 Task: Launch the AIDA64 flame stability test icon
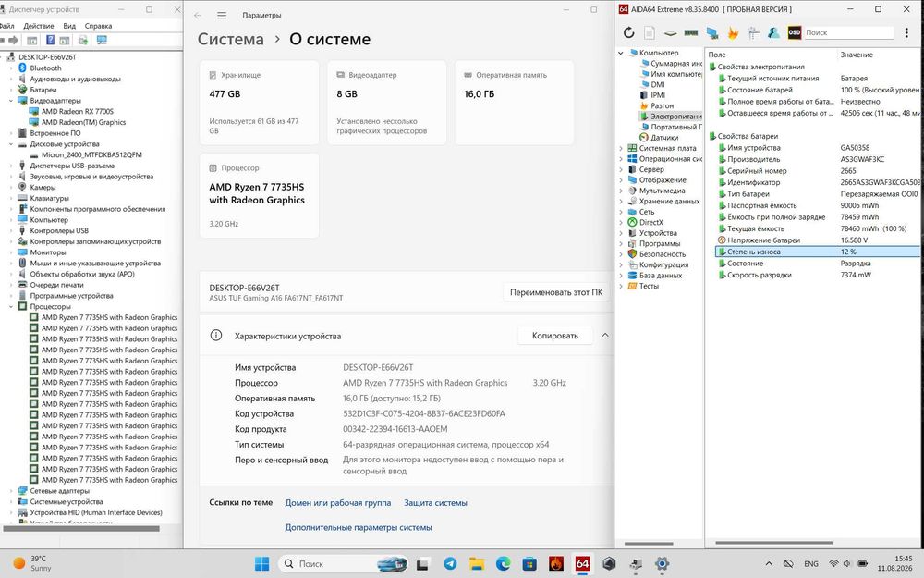point(733,33)
